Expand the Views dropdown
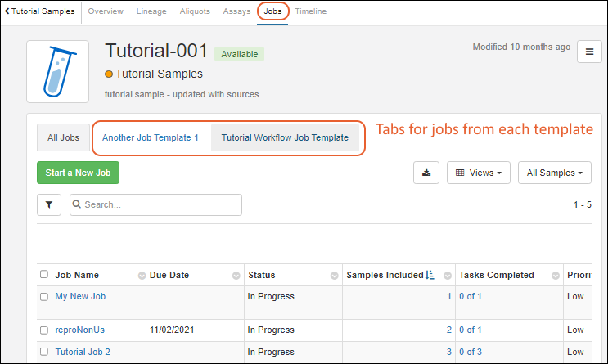 click(479, 173)
